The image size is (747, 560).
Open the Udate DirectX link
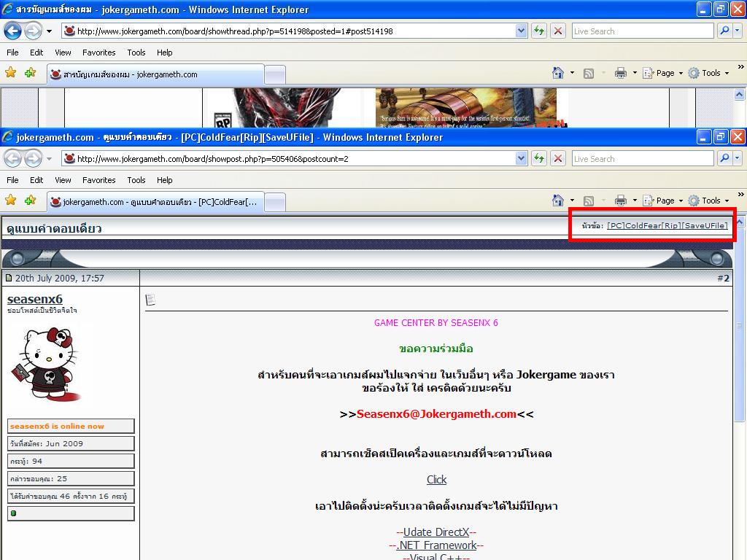(436, 532)
